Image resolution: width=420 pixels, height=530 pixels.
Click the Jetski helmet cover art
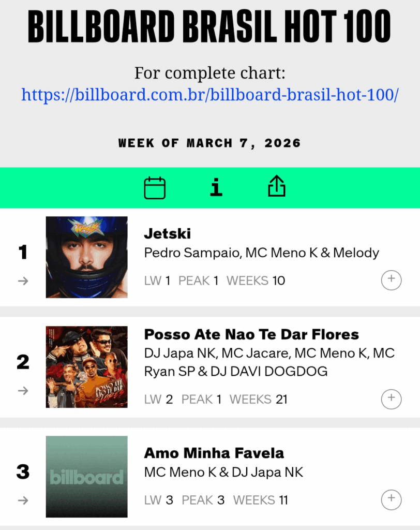pos(86,257)
